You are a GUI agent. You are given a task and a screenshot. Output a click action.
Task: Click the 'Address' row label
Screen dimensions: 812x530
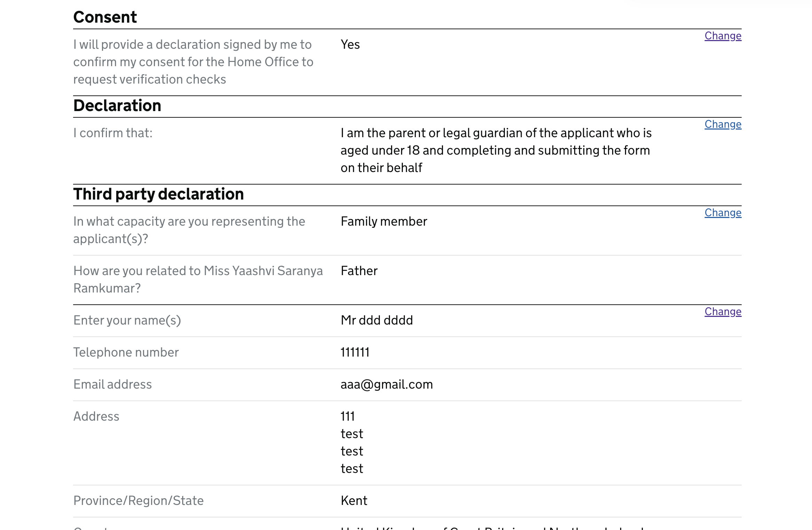[x=96, y=416]
